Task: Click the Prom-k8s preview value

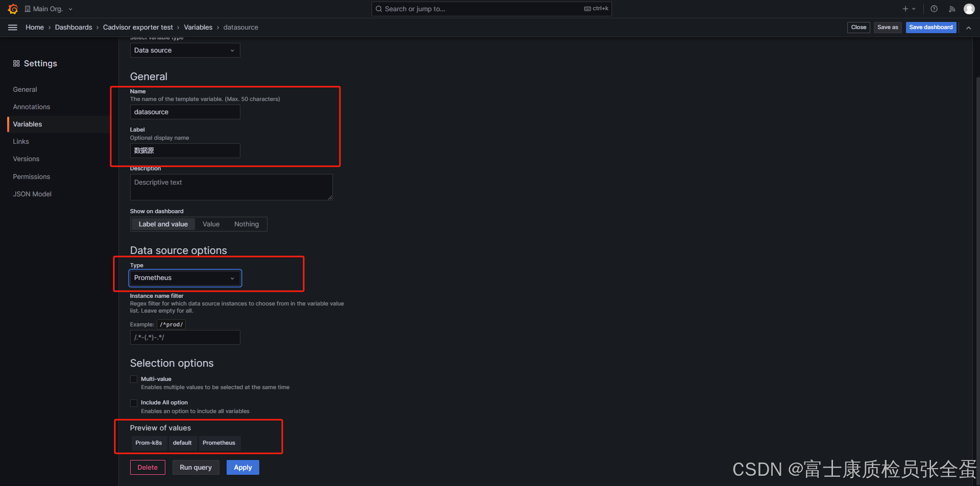Action: click(x=149, y=443)
